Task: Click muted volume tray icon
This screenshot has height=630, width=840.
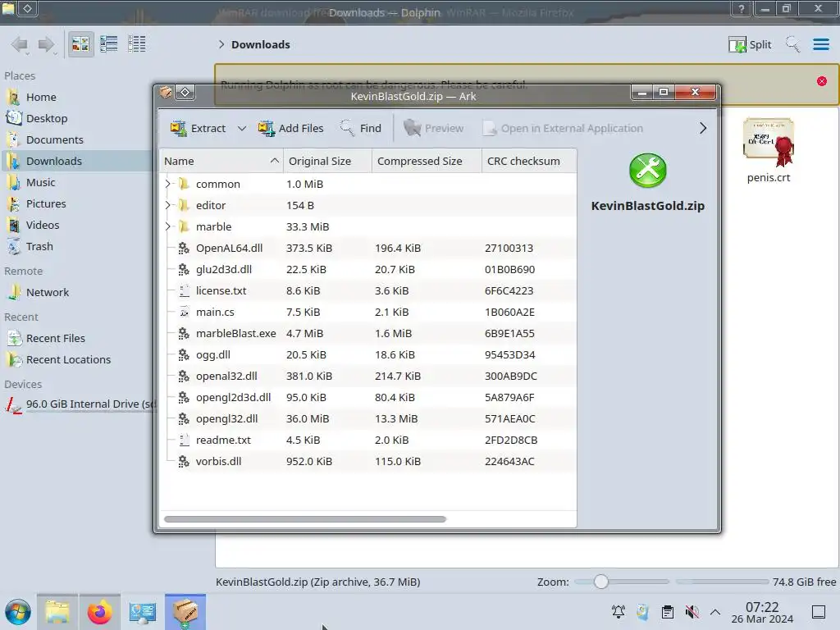Action: point(692,612)
